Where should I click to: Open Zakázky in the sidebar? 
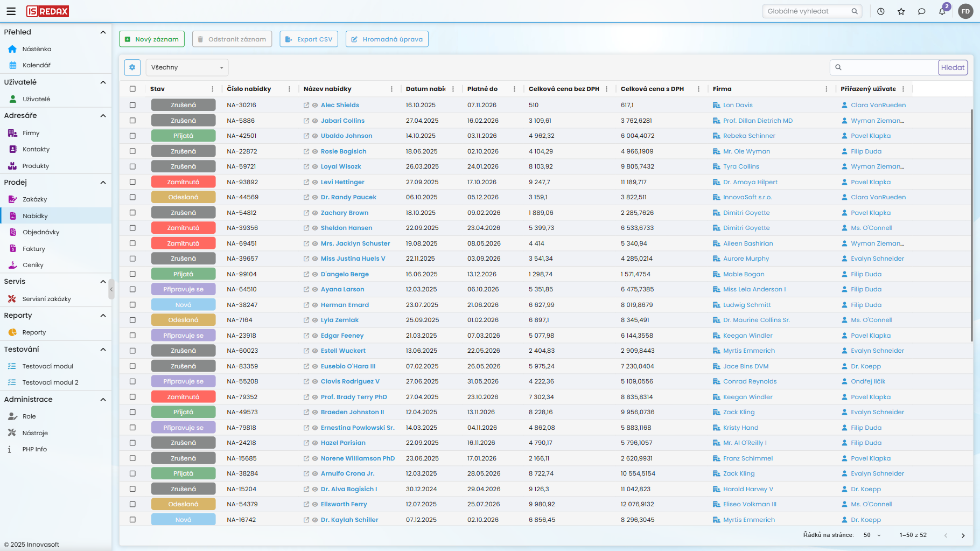(x=34, y=199)
